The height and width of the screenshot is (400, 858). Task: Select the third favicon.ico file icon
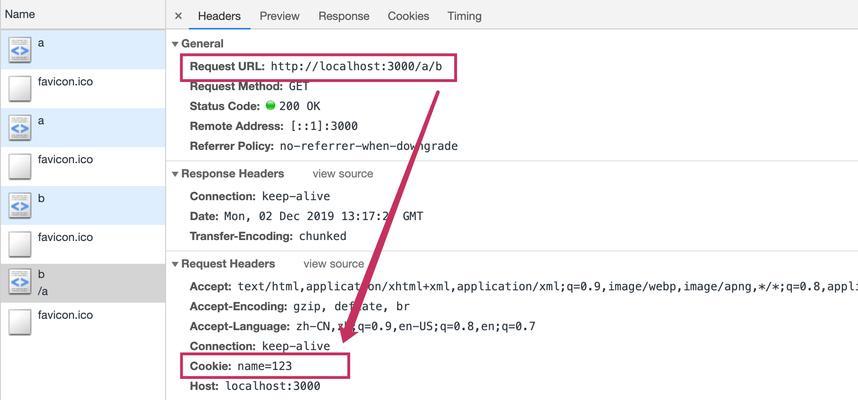(20, 244)
